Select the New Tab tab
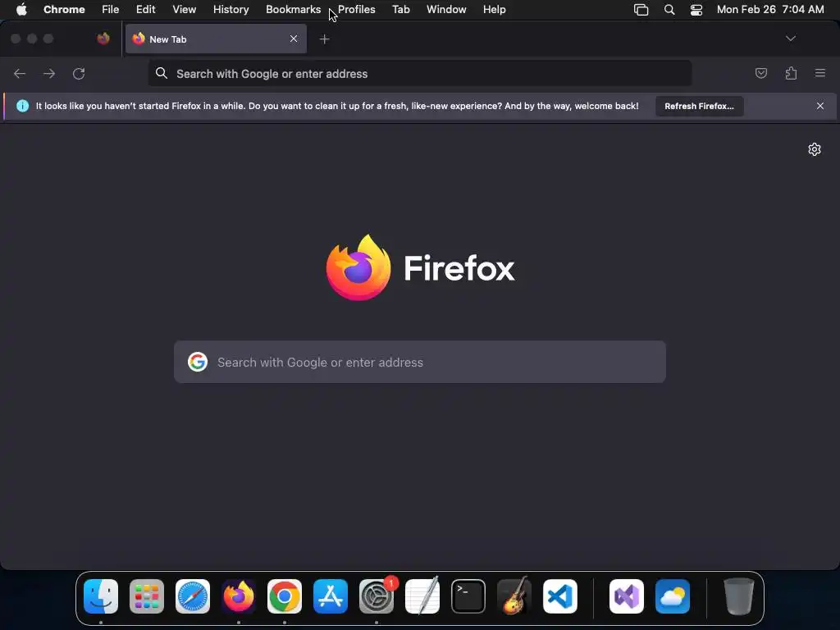 coord(216,39)
